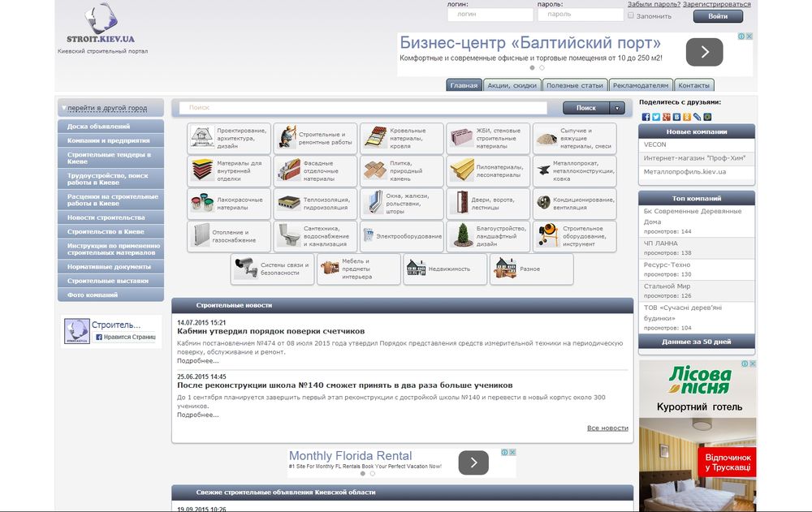The image size is (812, 512).
Task: Open Сыпучие и вяжущие материалы category
Action: click(x=575, y=138)
